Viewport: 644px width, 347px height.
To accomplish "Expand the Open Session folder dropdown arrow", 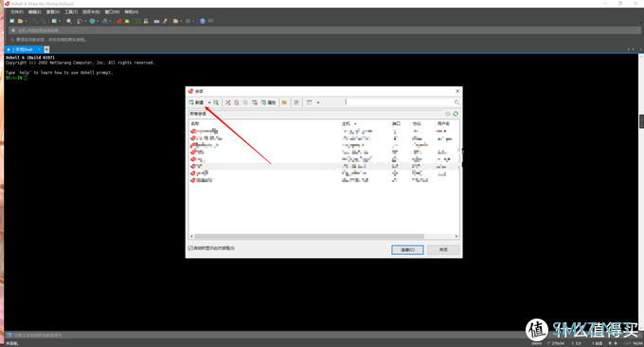I will [26, 21].
